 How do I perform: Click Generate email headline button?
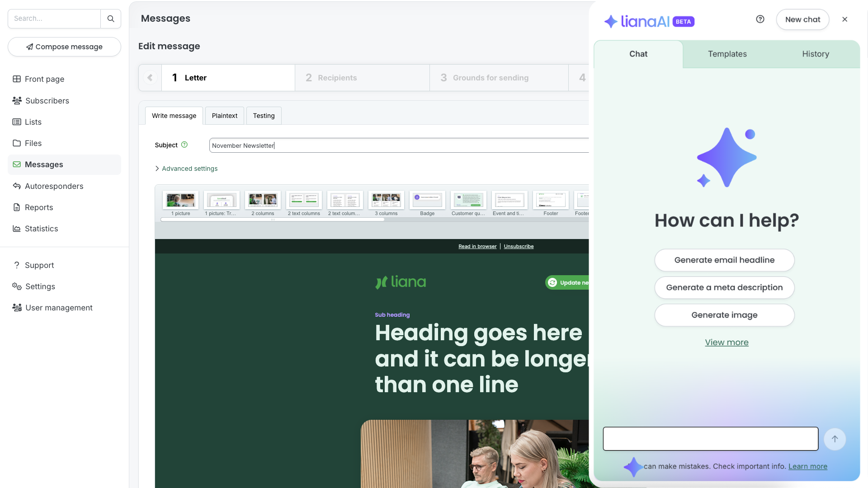724,260
